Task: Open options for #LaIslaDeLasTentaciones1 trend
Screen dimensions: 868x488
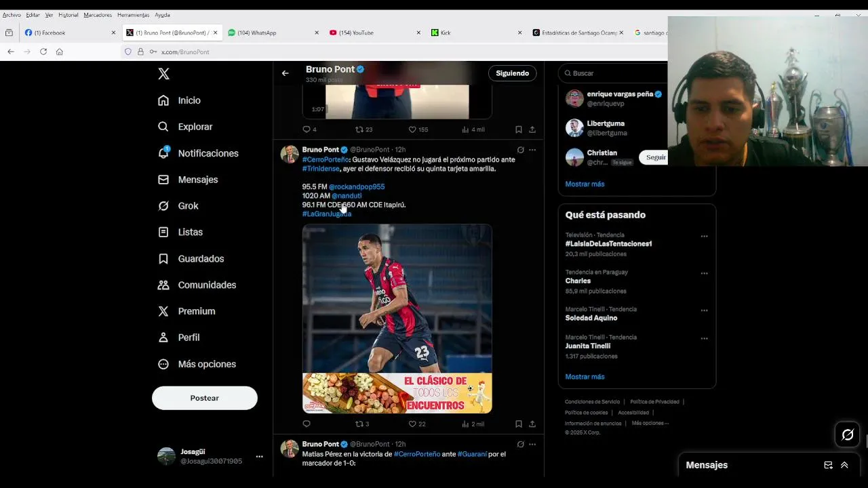Action: click(704, 237)
